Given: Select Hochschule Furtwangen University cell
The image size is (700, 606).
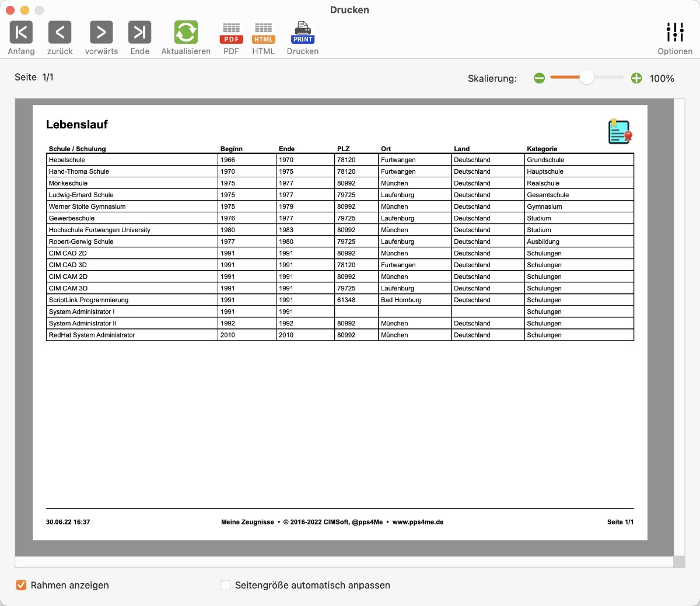Looking at the screenshot, I should (x=132, y=230).
